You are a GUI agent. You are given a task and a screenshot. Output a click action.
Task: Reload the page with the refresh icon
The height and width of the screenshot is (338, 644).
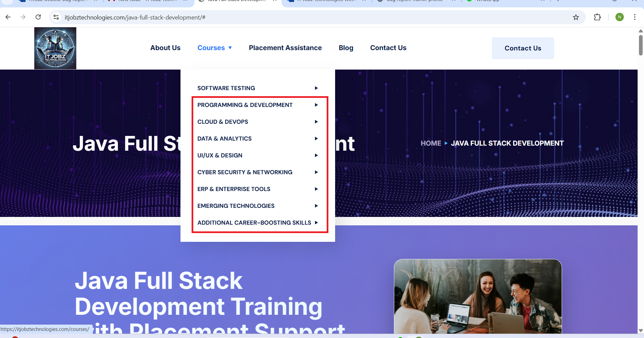point(38,17)
